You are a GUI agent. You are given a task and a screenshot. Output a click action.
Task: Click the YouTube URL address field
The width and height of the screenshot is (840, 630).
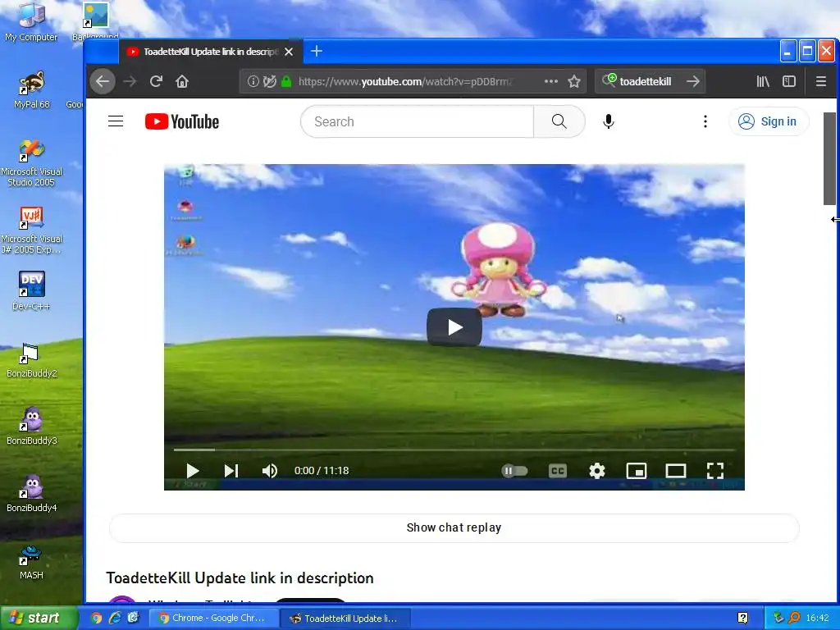pyautogui.click(x=413, y=81)
